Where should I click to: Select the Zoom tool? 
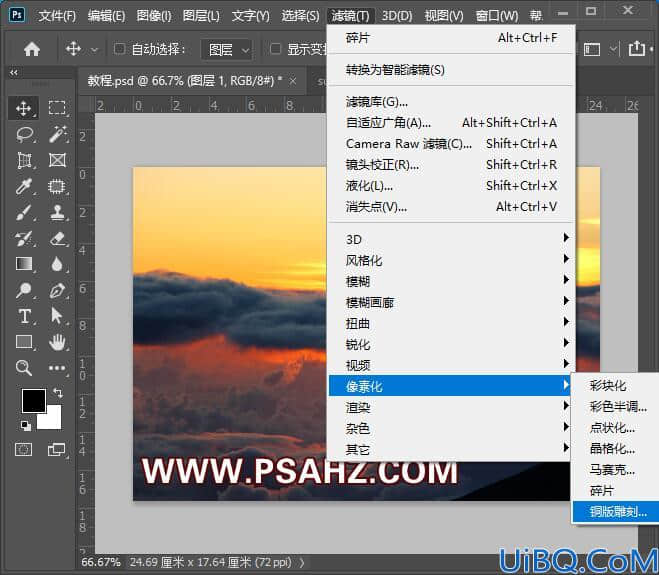coord(24,368)
